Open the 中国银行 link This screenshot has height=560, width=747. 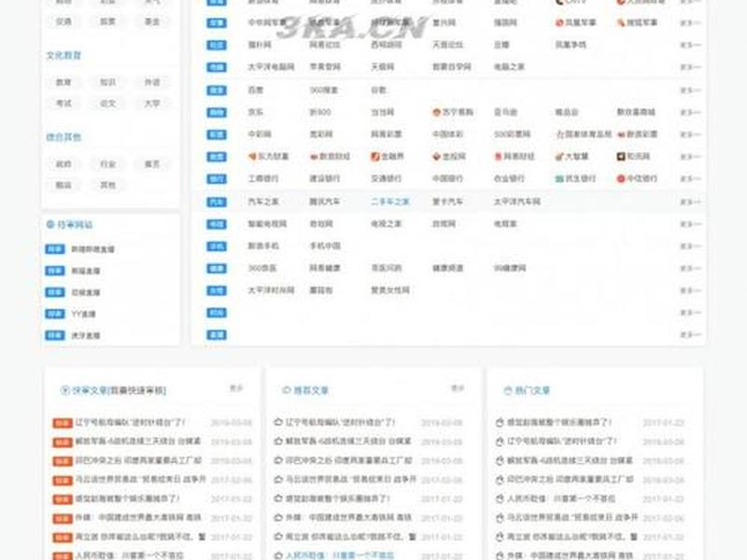(x=448, y=178)
